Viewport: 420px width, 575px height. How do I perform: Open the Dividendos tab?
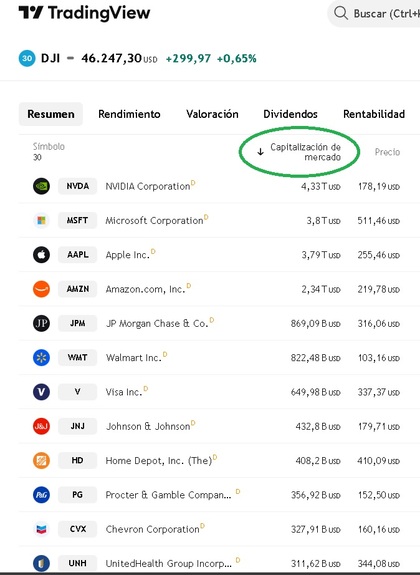290,114
